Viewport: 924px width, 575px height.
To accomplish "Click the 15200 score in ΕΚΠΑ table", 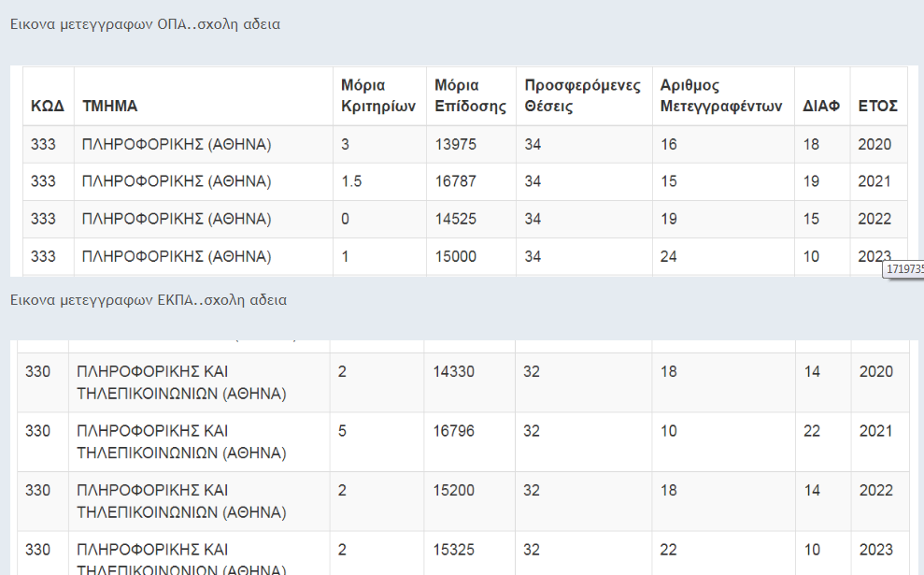I will (x=453, y=490).
